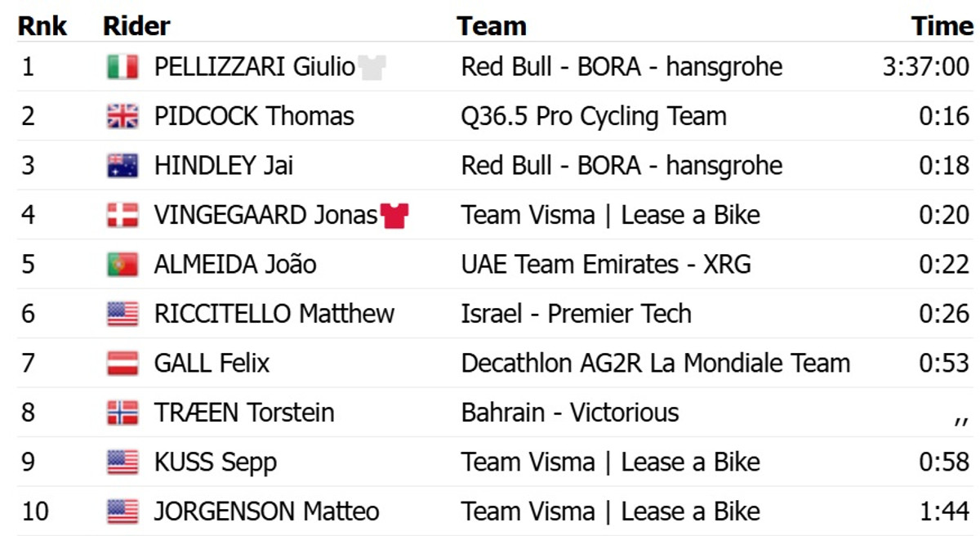This screenshot has height=536, width=980.
Task: Click the Australian flag beside Hindley
Action: 122,166
